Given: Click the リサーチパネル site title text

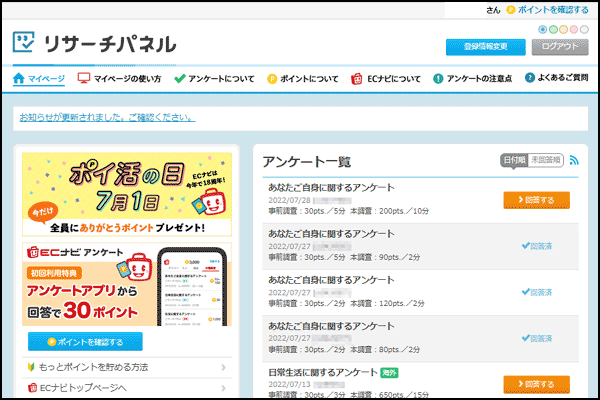Looking at the screenshot, I should point(110,44).
